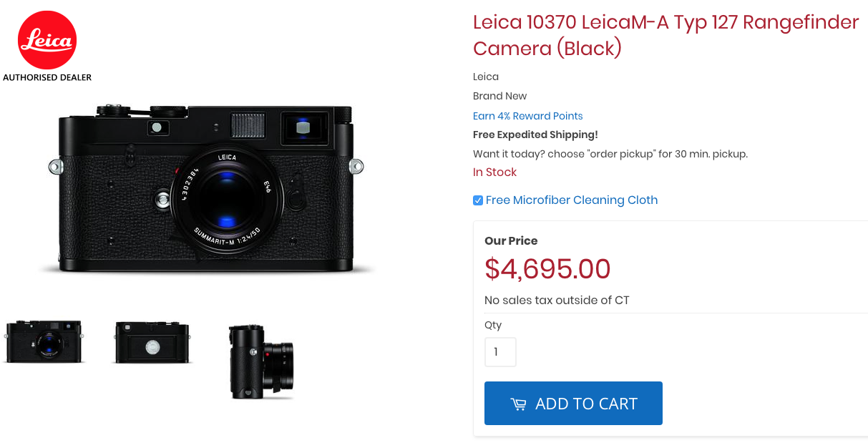Select the side view camera thumbnail
The width and height of the screenshot is (868, 448).
pyautogui.click(x=261, y=361)
